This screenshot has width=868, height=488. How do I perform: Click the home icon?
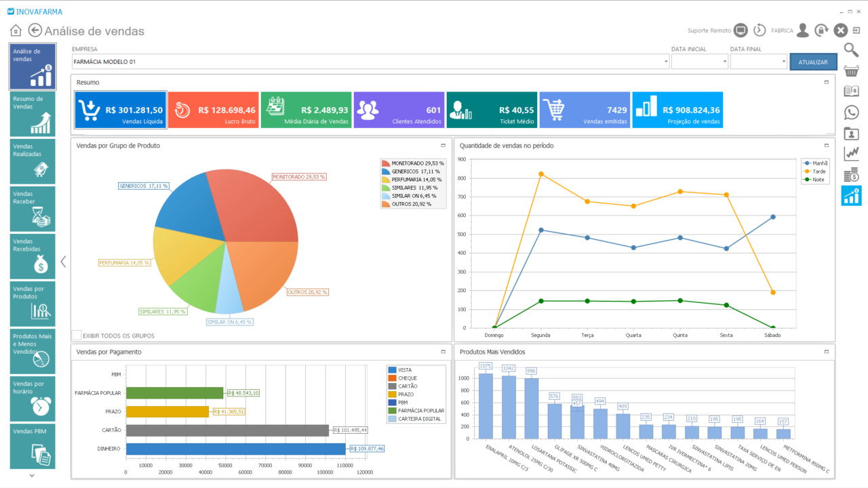[x=16, y=30]
